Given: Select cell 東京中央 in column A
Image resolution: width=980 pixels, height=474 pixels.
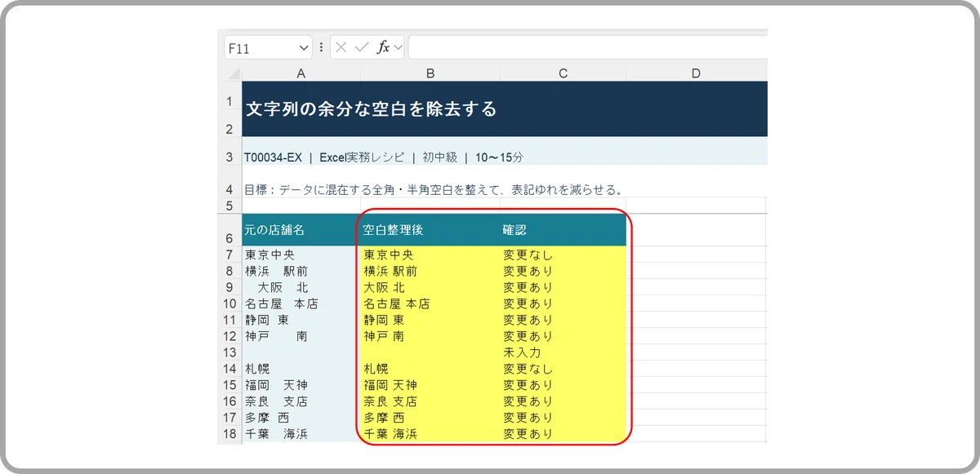Looking at the screenshot, I should click(x=301, y=255).
